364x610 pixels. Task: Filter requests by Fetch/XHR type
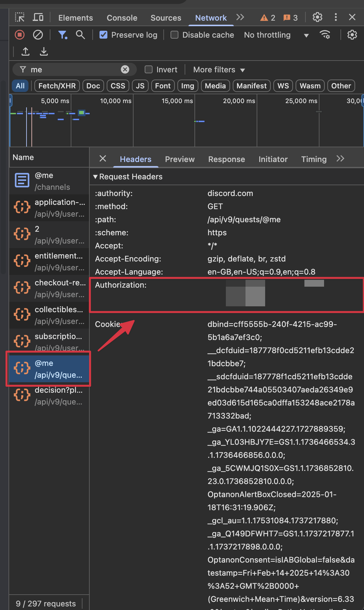(57, 86)
